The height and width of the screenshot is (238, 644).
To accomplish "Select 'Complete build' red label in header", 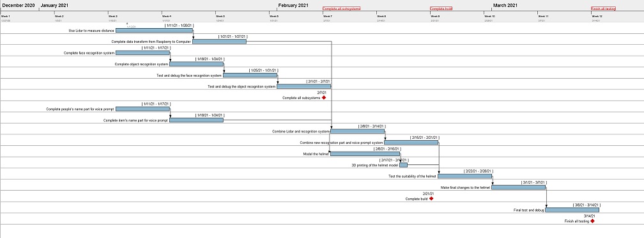I will [x=441, y=8].
